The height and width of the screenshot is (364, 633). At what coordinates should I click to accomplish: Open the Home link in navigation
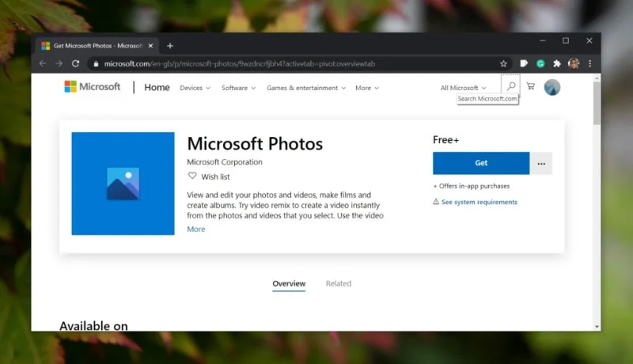(x=157, y=88)
